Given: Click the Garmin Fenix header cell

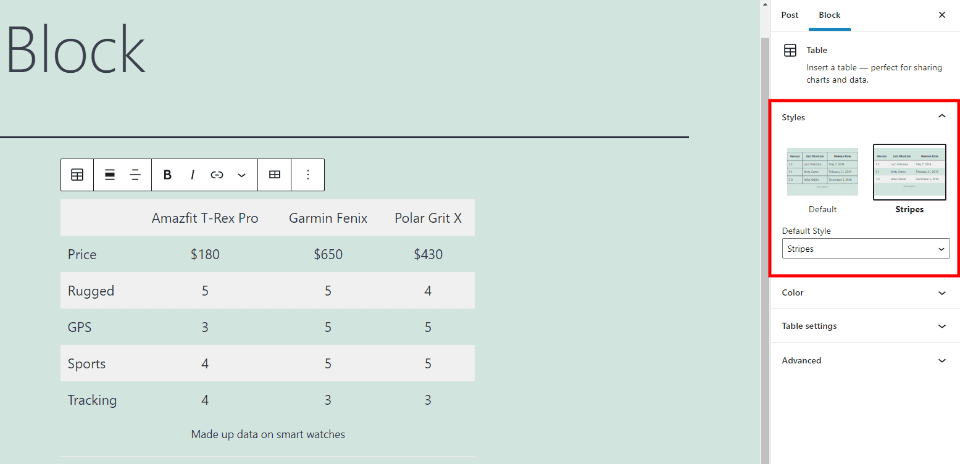Looking at the screenshot, I should pos(328,218).
